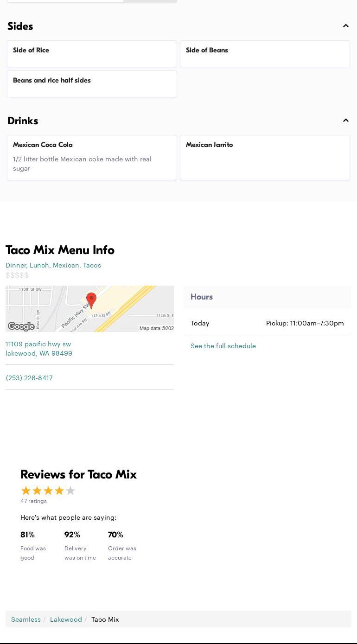The image size is (357, 644).
Task: Click the red map location pin
Action: coord(91,300)
